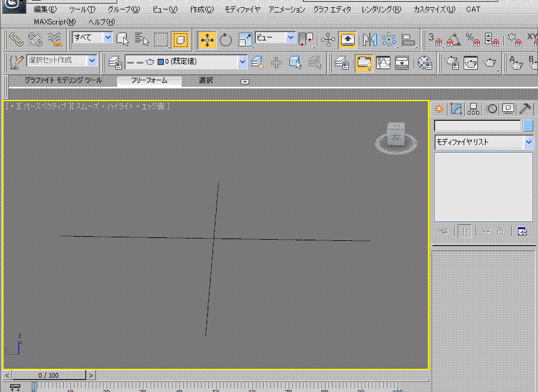
Task: Click the object color swatch
Action: click(528, 126)
